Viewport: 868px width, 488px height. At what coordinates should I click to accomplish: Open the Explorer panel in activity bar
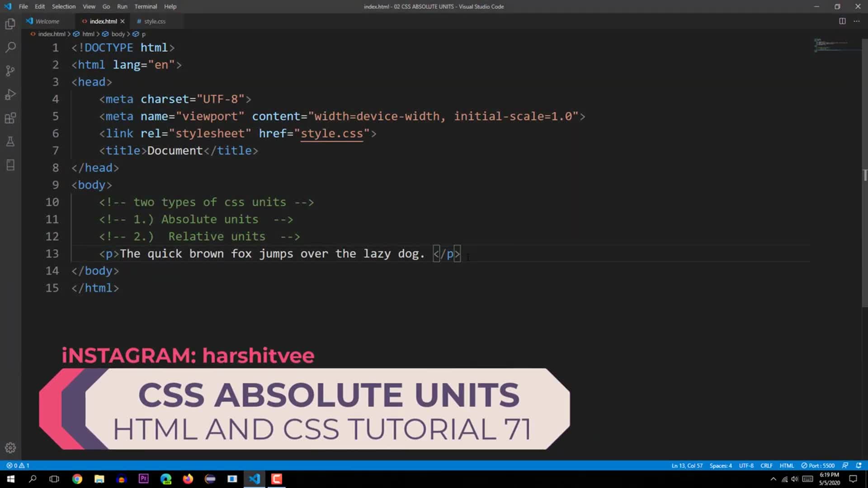pyautogui.click(x=10, y=23)
